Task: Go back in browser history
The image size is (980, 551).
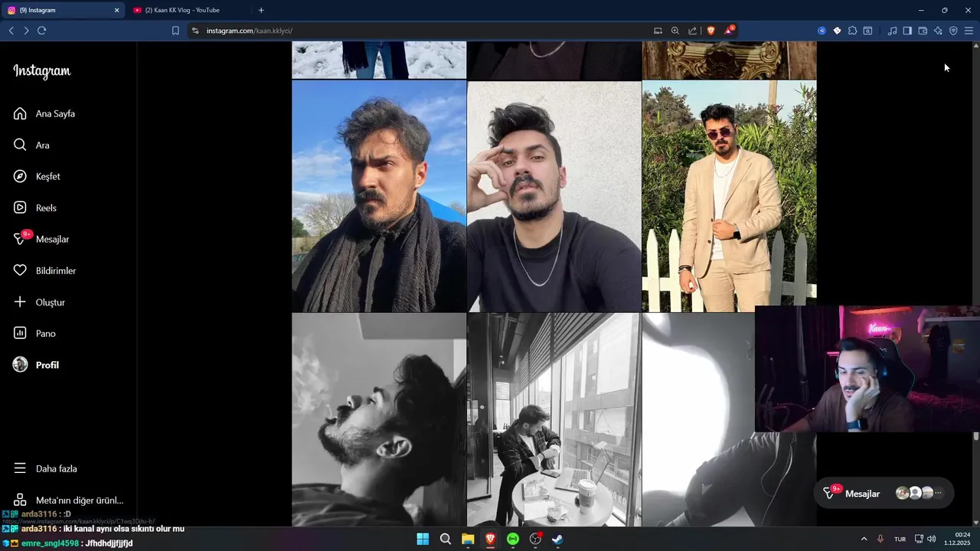Action: point(11,31)
